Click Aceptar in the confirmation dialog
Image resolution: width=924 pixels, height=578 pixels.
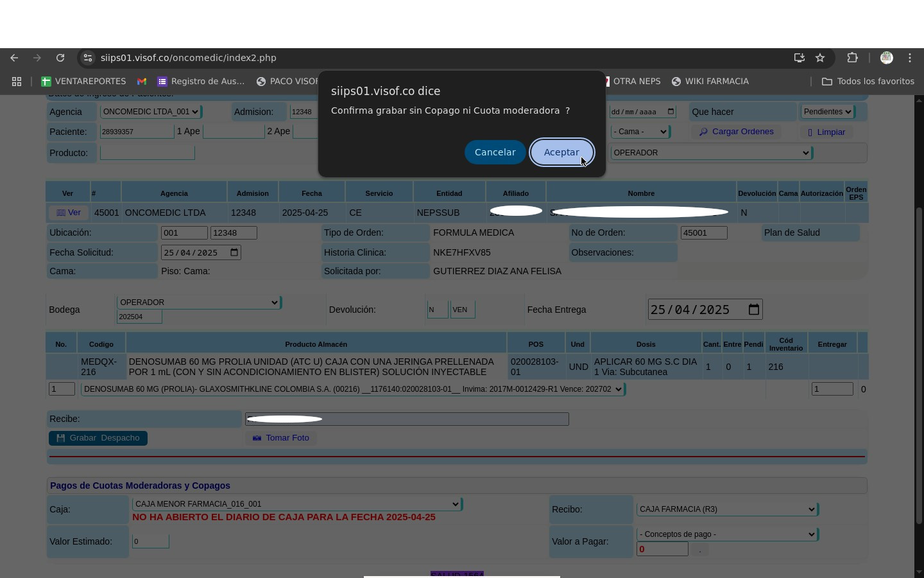[x=561, y=152]
